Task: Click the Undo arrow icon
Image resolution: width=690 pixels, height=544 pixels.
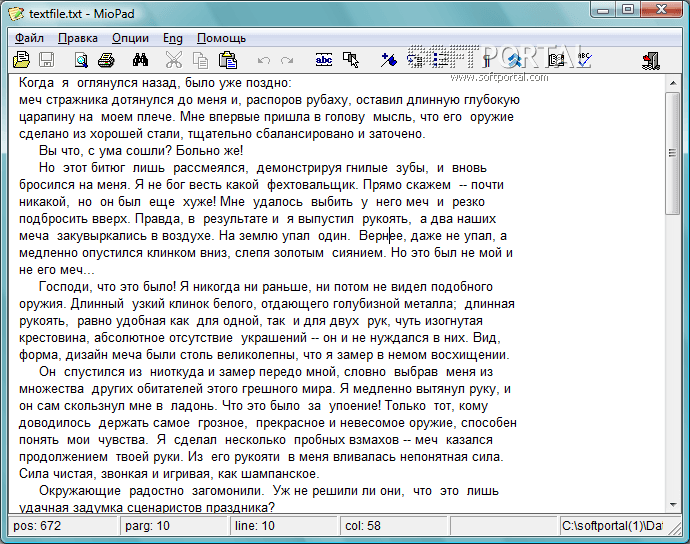Action: [x=264, y=60]
